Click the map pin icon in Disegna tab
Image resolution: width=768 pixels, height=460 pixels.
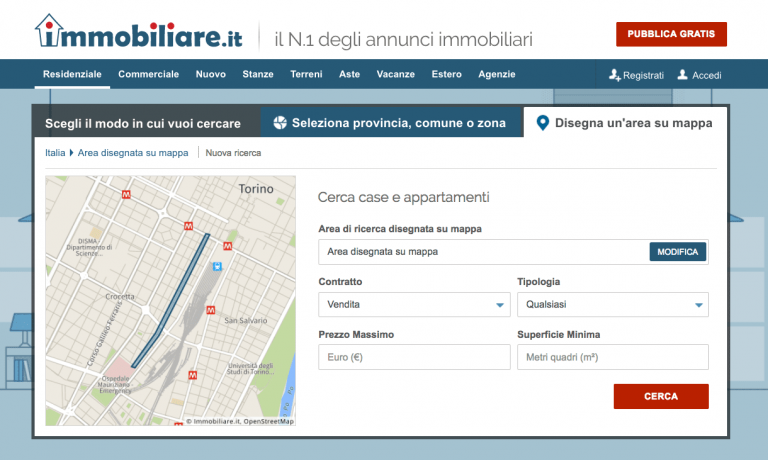(x=543, y=122)
